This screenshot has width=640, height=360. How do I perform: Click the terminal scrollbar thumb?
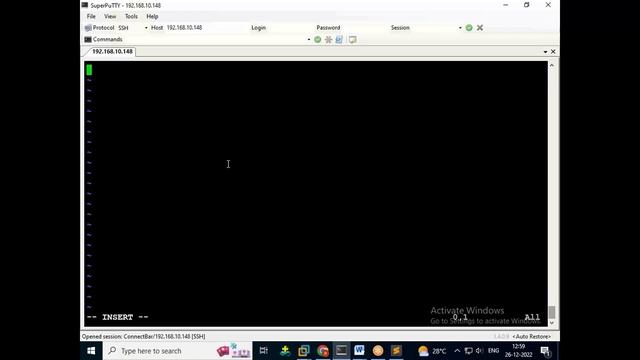pyautogui.click(x=552, y=312)
